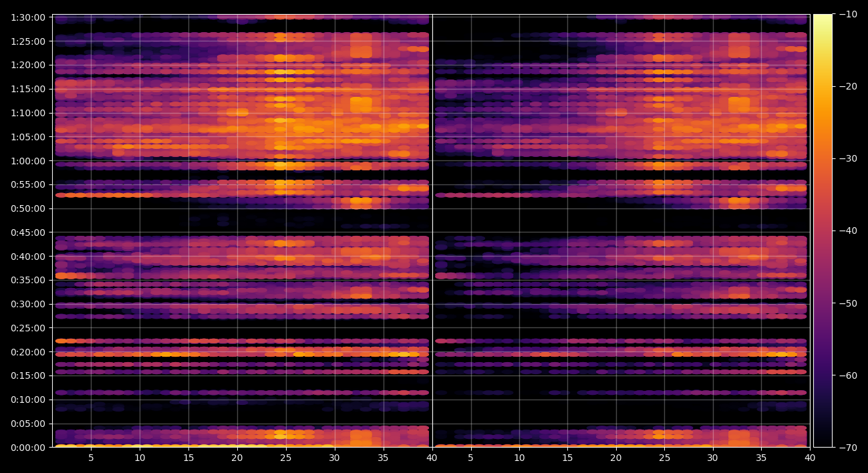Click the −10 colorbar tick label
The width and height of the screenshot is (868, 473).
847,14
